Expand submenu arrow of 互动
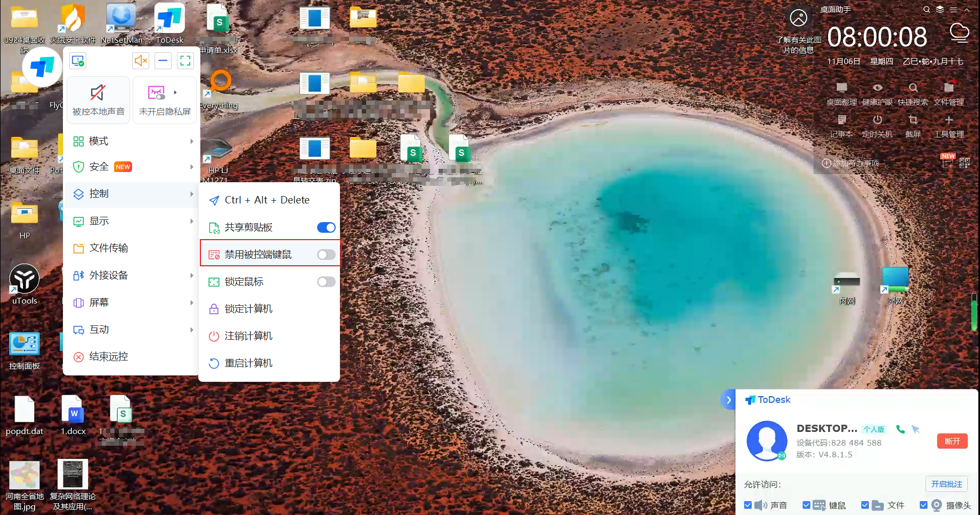Viewport: 980px width, 515px height. [191, 330]
